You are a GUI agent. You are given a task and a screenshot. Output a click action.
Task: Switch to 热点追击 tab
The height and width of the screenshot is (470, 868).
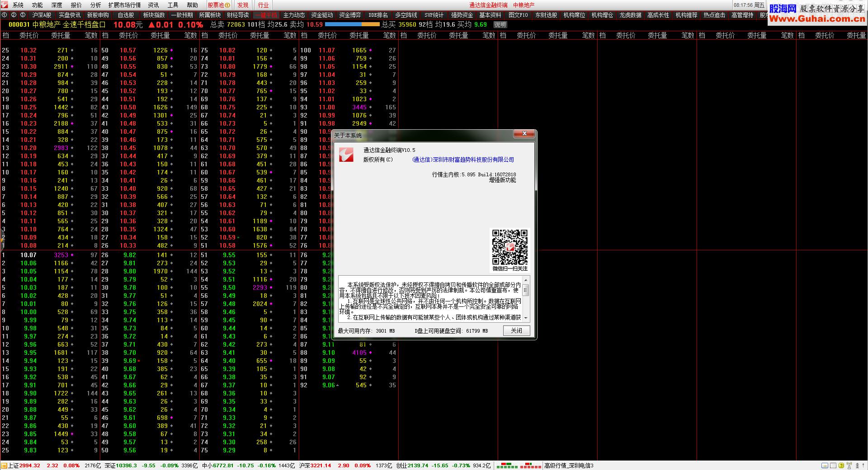714,15
